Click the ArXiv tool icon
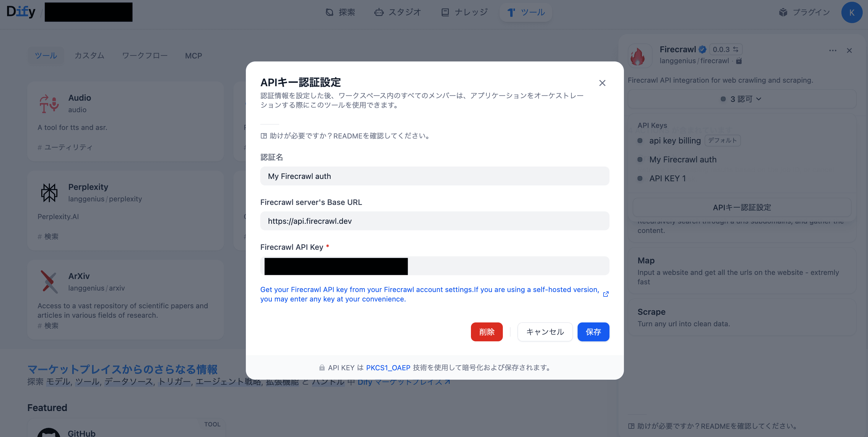Screen dimensions: 868x437 [x=49, y=281]
